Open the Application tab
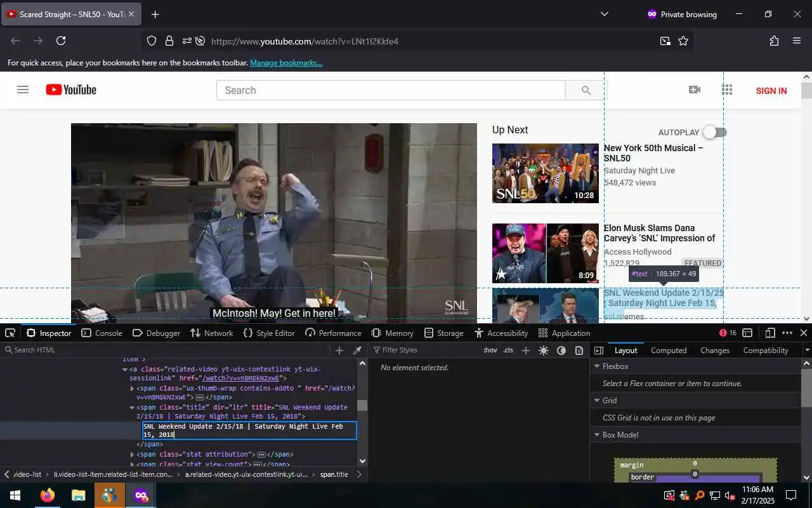This screenshot has width=812, height=508. pyautogui.click(x=564, y=333)
